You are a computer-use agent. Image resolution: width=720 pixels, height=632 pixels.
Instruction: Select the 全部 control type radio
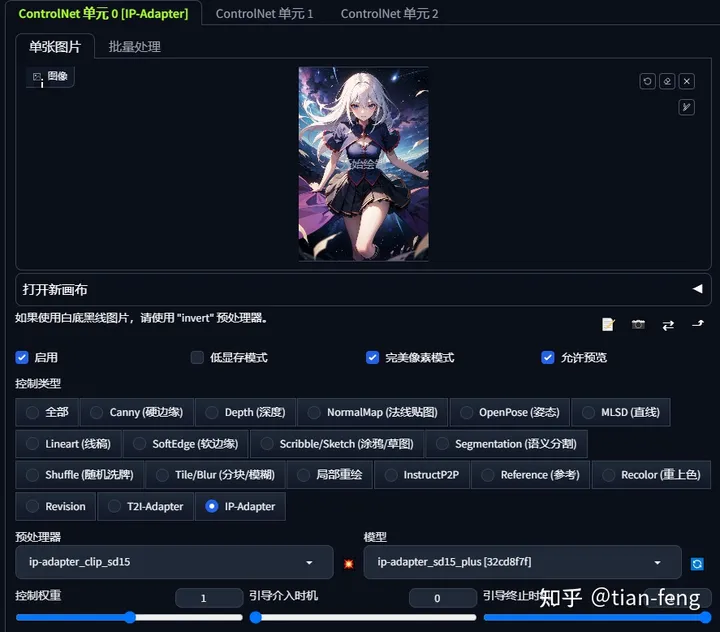(47, 412)
